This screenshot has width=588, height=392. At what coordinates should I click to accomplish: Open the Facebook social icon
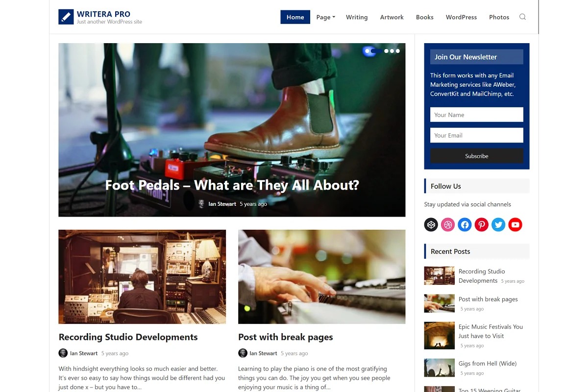pyautogui.click(x=465, y=225)
